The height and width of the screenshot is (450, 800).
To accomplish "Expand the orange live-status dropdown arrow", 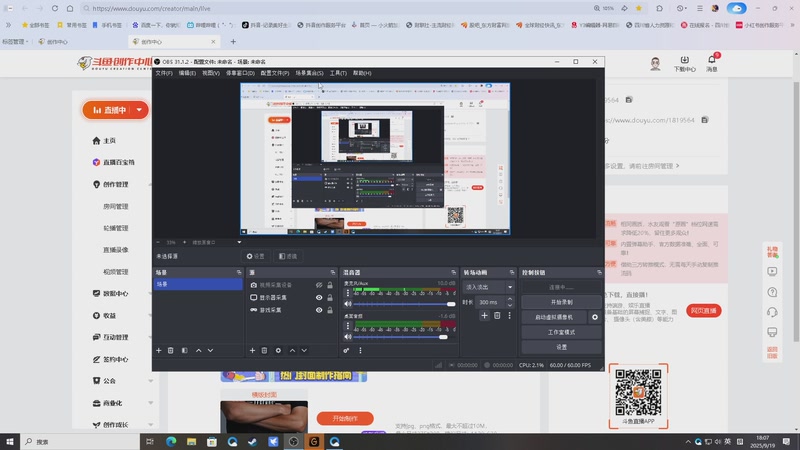I will pos(139,110).
